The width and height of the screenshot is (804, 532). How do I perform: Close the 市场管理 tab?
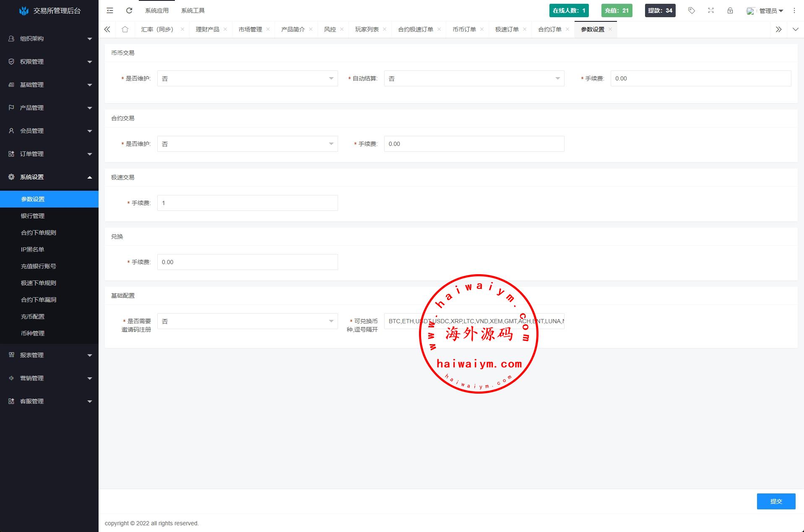pos(268,29)
